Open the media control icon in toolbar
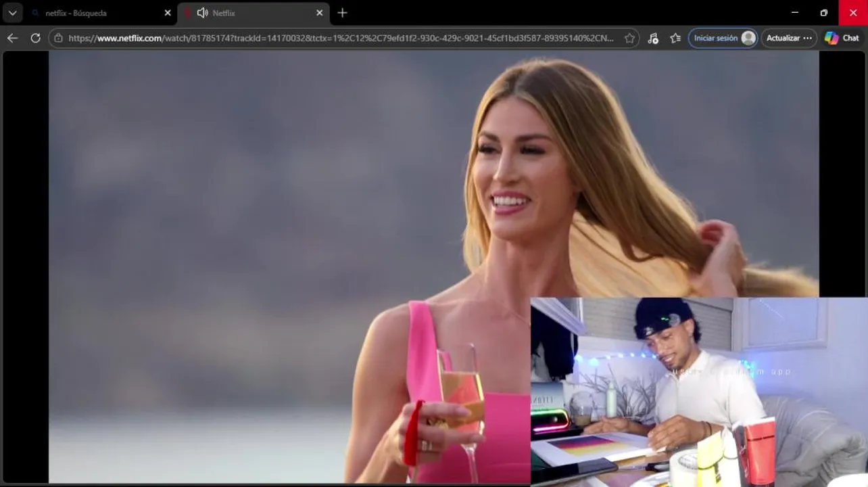The height and width of the screenshot is (487, 868). (x=652, y=39)
